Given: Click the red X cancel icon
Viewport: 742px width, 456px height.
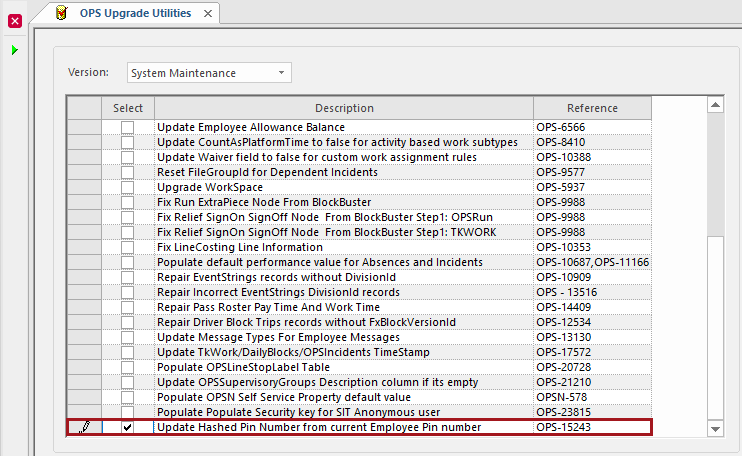Looking at the screenshot, I should click(15, 21).
